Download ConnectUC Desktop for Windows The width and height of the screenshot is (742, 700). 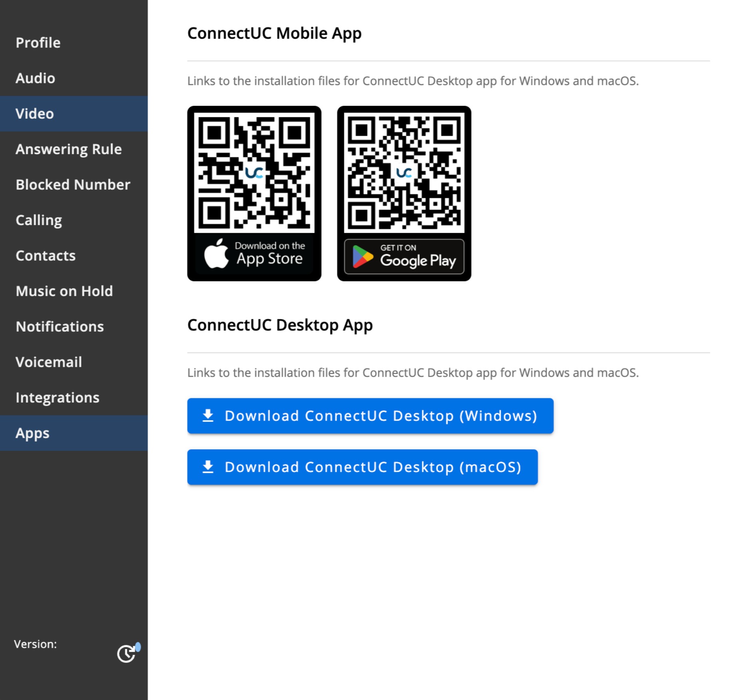(x=370, y=416)
